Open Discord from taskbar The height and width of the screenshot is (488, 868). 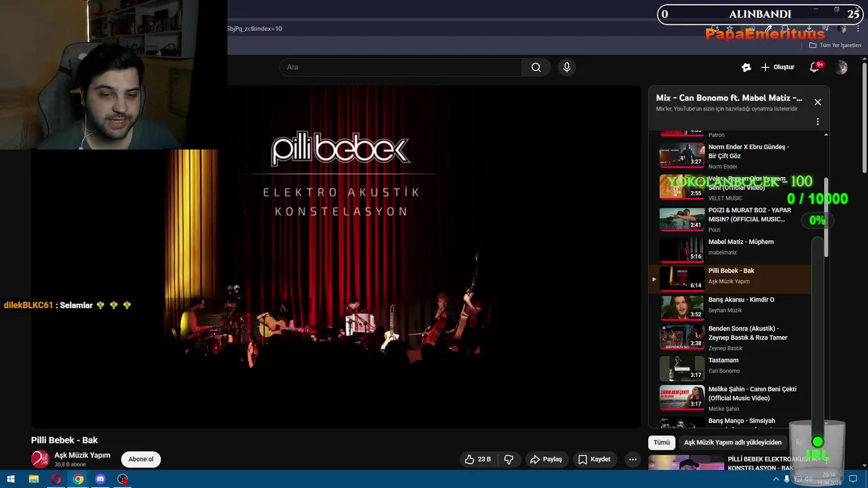click(100, 479)
